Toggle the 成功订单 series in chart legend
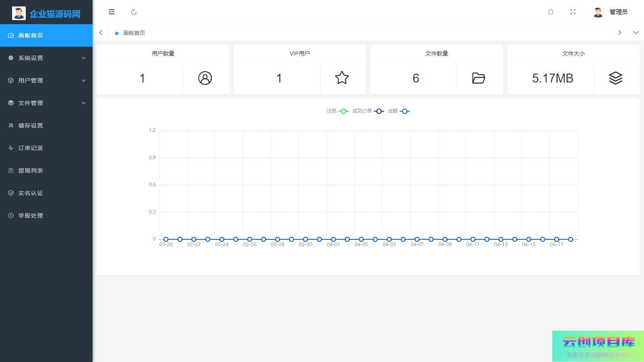Screen dimensions: 644x362 (x=368, y=111)
